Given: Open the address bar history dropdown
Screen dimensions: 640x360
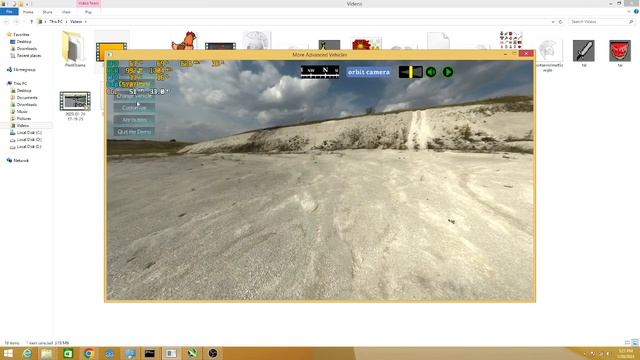Looking at the screenshot, I should pos(553,22).
